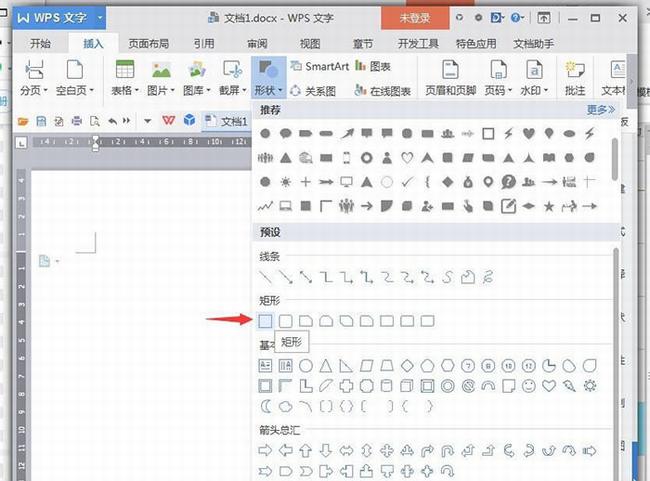The height and width of the screenshot is (481, 650).
Task: Switch to the 开始 tab
Action: 40,44
